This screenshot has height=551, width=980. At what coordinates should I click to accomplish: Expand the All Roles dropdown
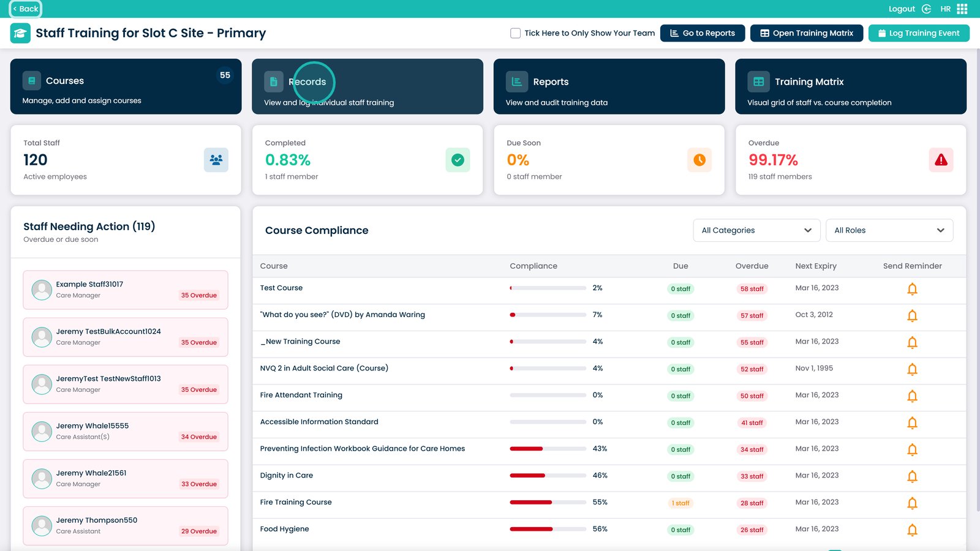(889, 230)
